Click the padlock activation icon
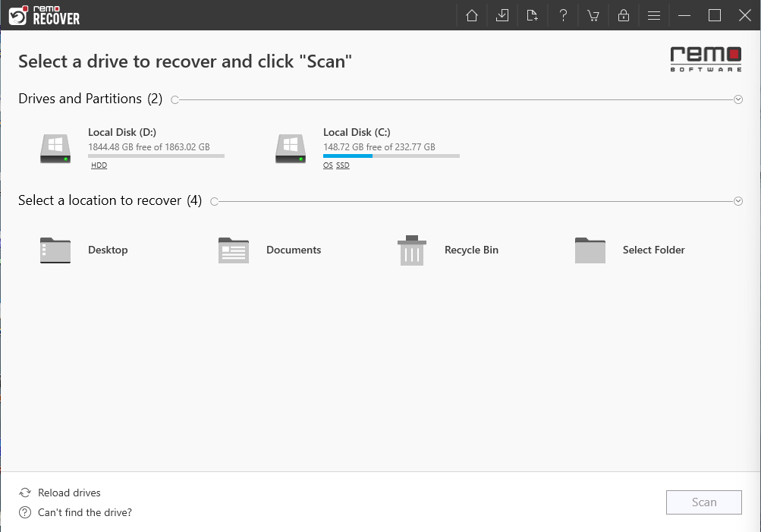Screen dimensions: 761x532 [x=624, y=15]
